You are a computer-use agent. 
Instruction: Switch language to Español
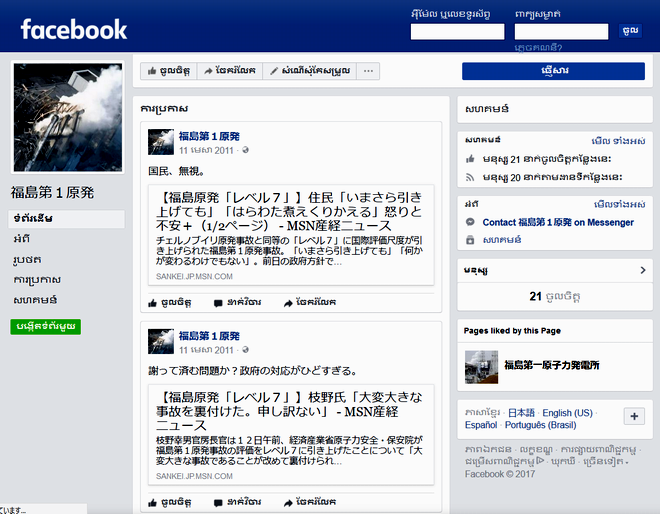click(x=481, y=425)
